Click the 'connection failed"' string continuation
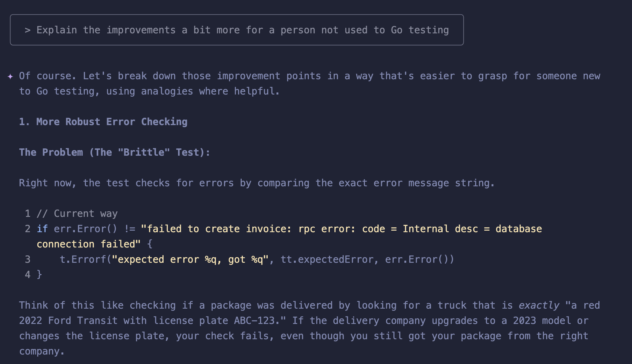 tap(89, 244)
